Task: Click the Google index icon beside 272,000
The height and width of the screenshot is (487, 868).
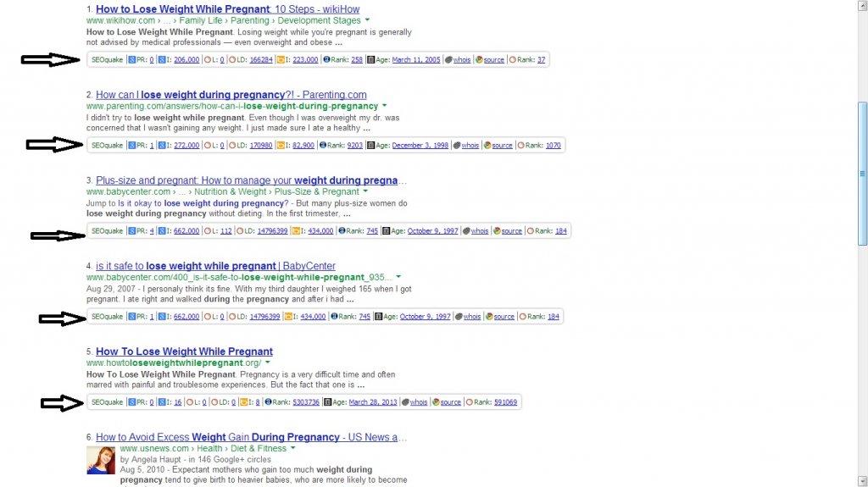Action: tap(162, 146)
